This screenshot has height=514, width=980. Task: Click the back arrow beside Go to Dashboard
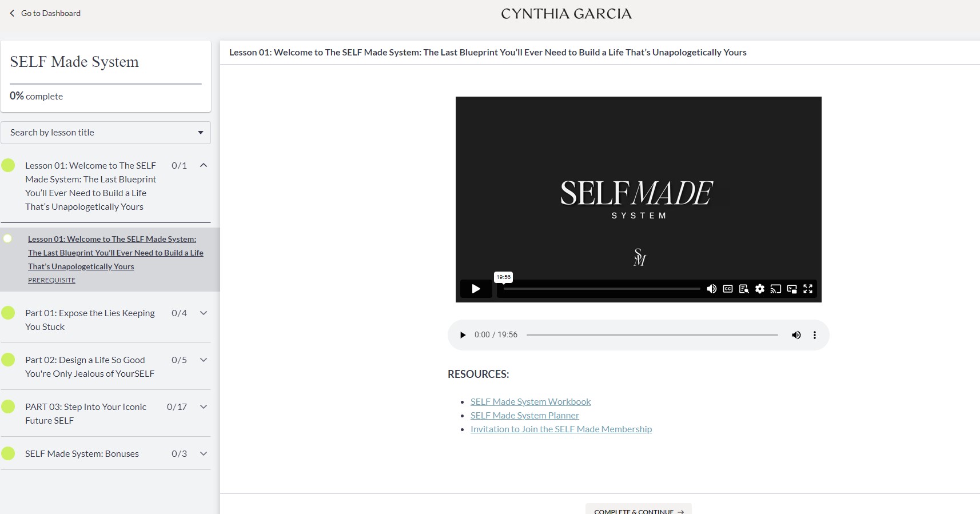pyautogui.click(x=12, y=13)
